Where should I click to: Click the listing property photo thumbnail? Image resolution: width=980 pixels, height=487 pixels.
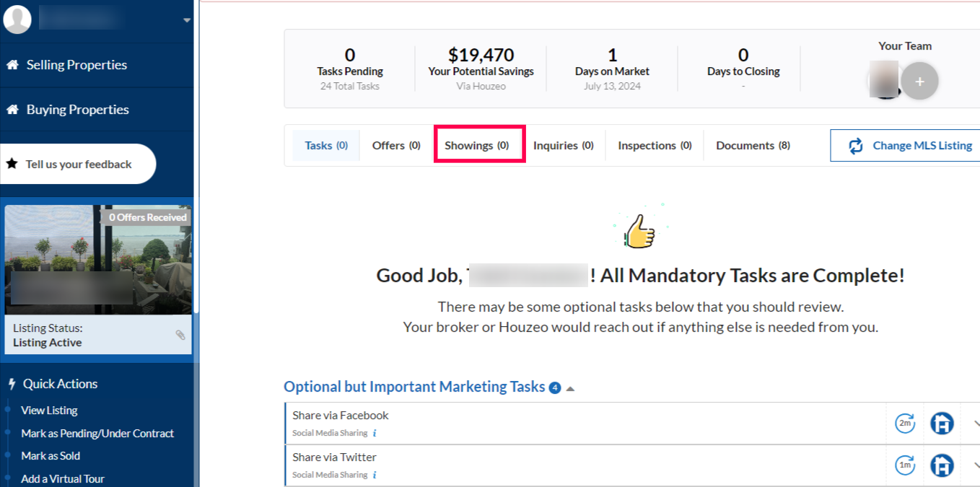point(98,260)
